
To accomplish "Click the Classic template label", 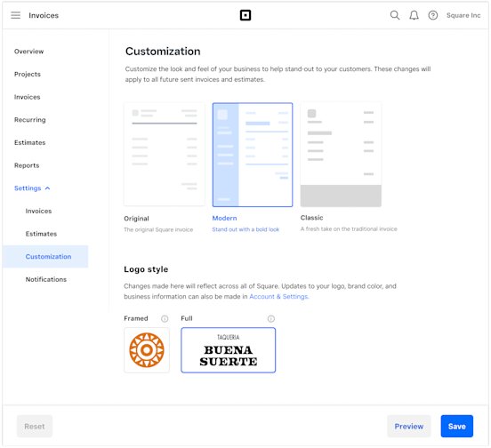I will [311, 218].
